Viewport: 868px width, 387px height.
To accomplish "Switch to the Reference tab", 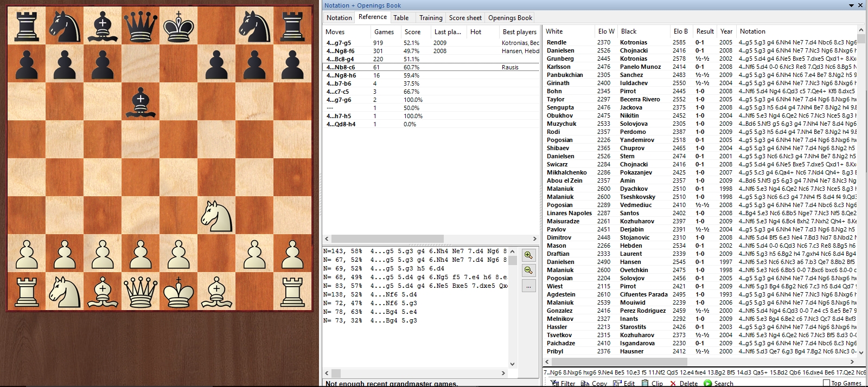I will point(373,17).
